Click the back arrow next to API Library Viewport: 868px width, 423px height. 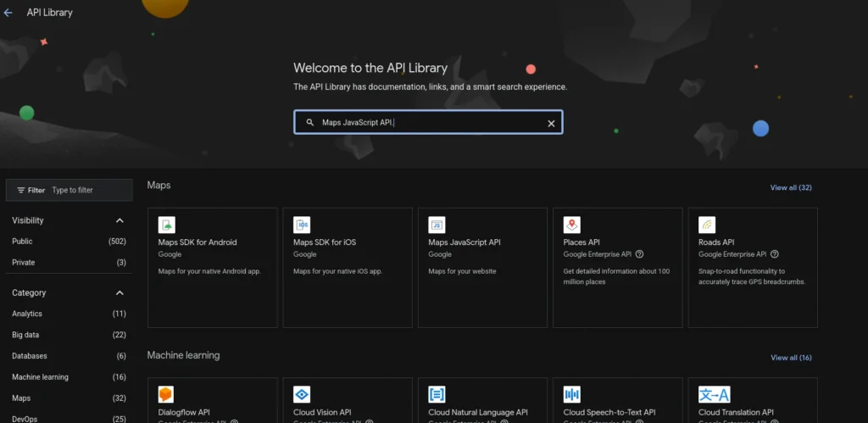8,13
